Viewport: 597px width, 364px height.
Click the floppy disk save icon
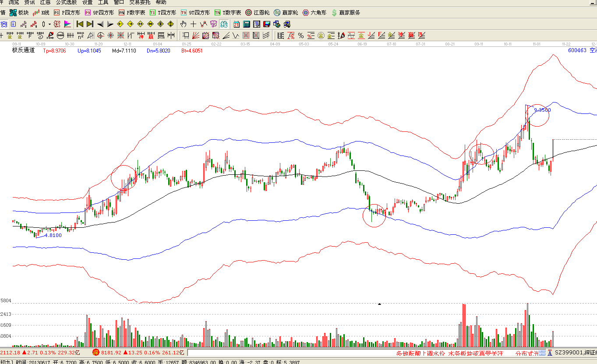pyautogui.click(x=266, y=24)
